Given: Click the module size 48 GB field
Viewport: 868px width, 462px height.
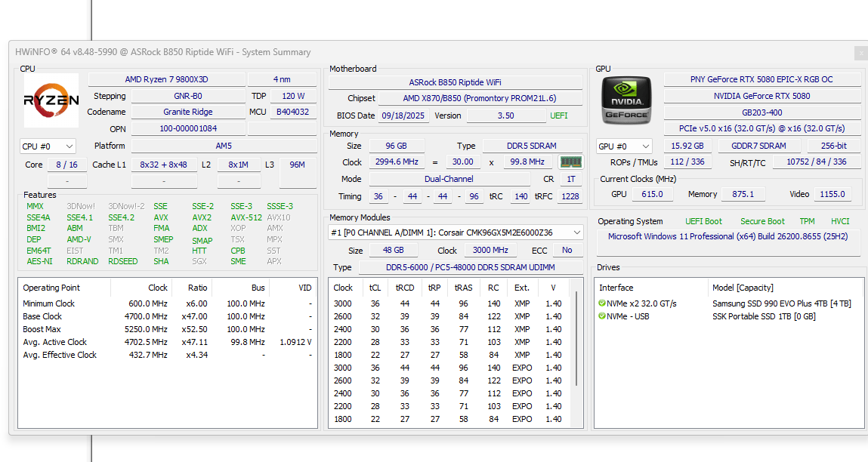Looking at the screenshot, I should 394,250.
